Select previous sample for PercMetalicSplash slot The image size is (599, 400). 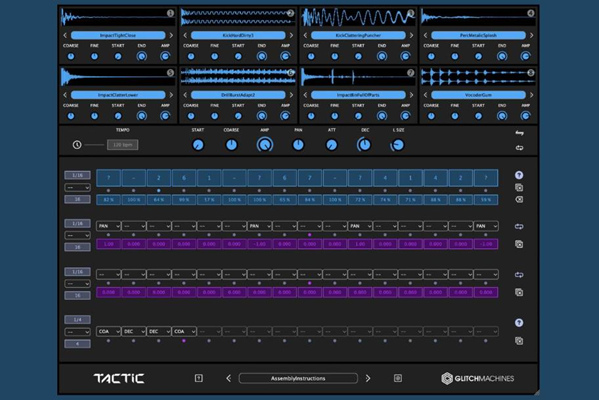pyautogui.click(x=425, y=35)
